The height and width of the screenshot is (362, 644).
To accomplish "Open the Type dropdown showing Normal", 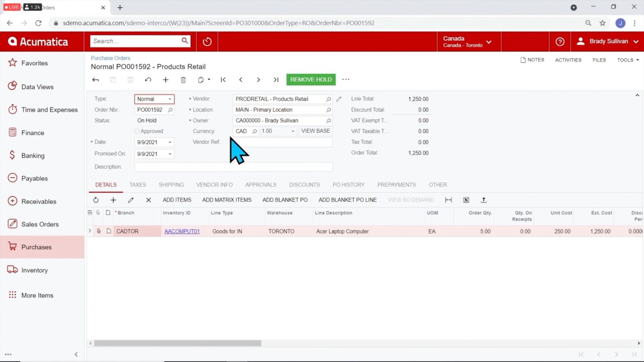I will (169, 99).
